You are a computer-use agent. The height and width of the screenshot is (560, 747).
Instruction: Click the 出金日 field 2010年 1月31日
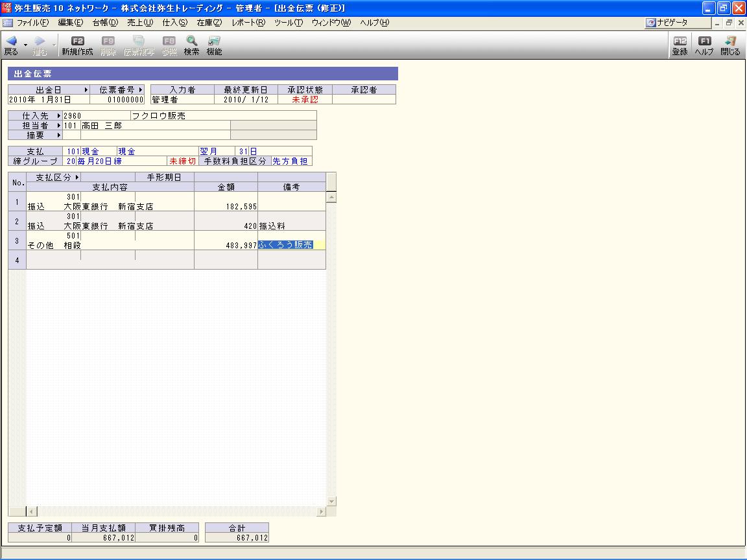pos(49,100)
